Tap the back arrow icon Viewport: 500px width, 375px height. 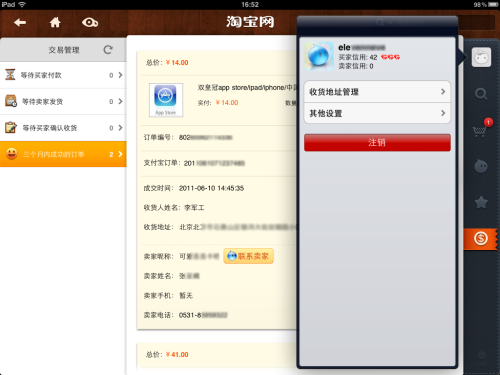[x=20, y=23]
